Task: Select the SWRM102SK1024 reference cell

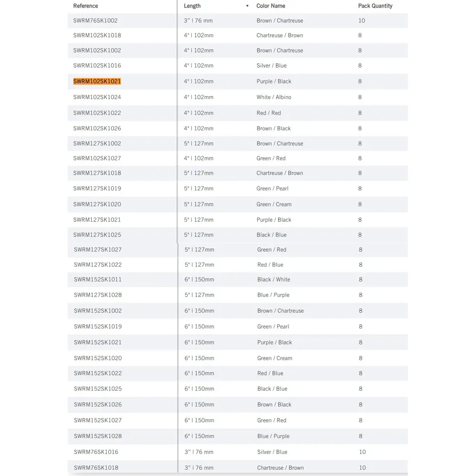Action: (97, 97)
